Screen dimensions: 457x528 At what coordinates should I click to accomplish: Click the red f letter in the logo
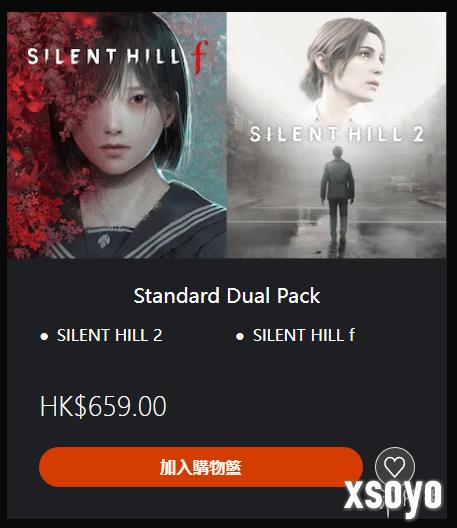(200, 57)
